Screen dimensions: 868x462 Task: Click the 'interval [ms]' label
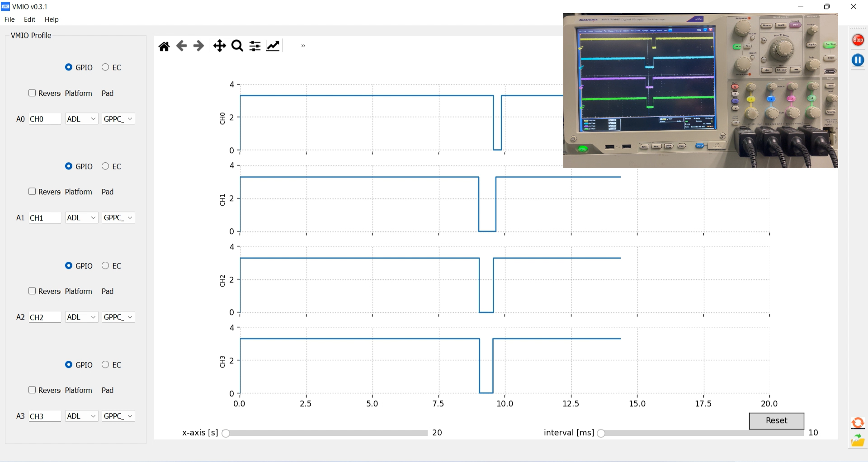point(569,433)
